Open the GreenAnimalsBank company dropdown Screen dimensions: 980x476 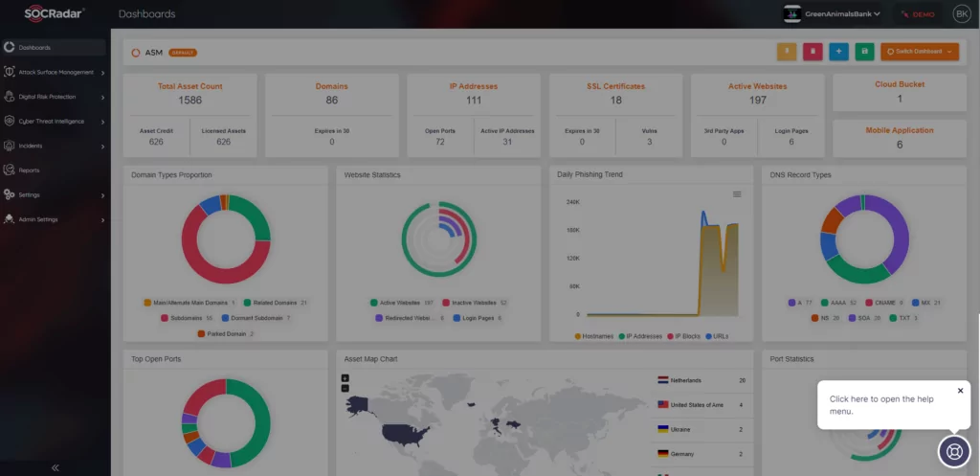[840, 13]
